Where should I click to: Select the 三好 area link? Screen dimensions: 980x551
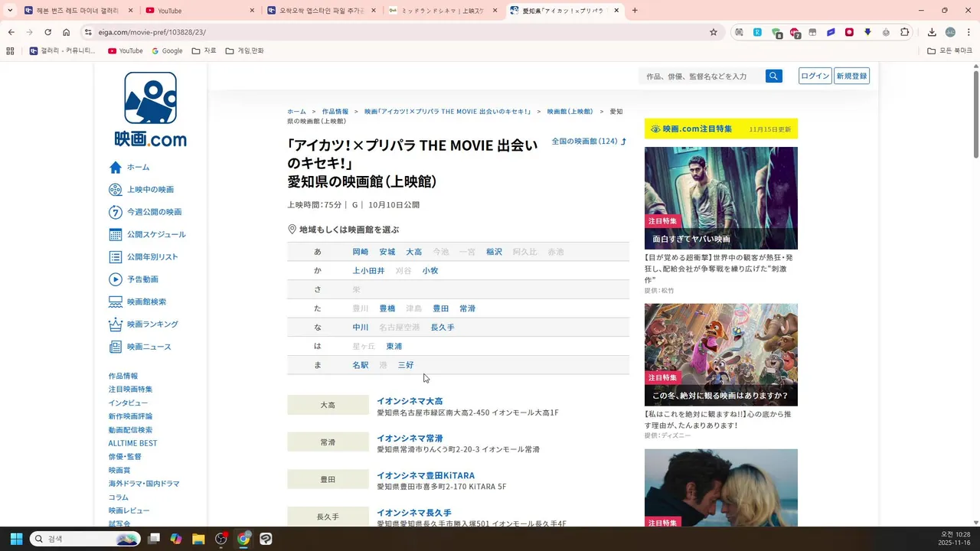405,365
